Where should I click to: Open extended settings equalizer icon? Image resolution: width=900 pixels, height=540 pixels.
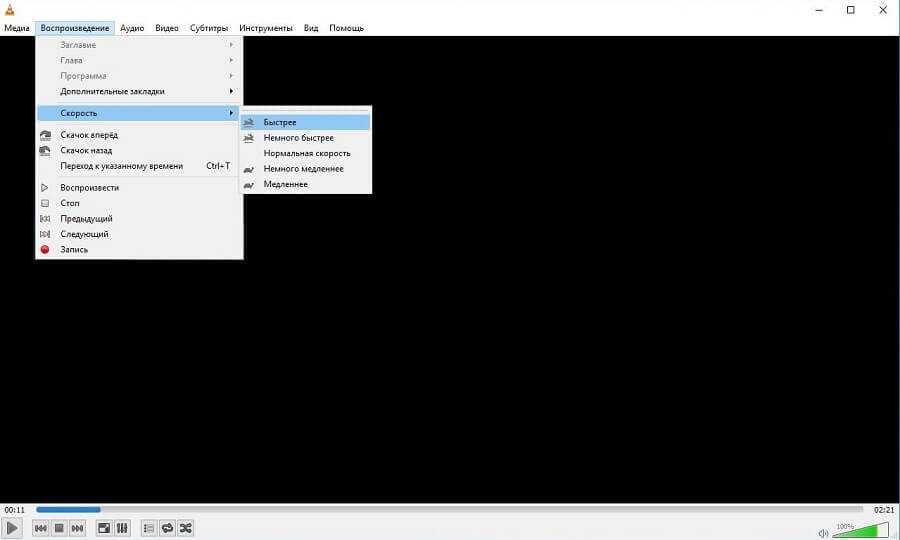[x=122, y=528]
